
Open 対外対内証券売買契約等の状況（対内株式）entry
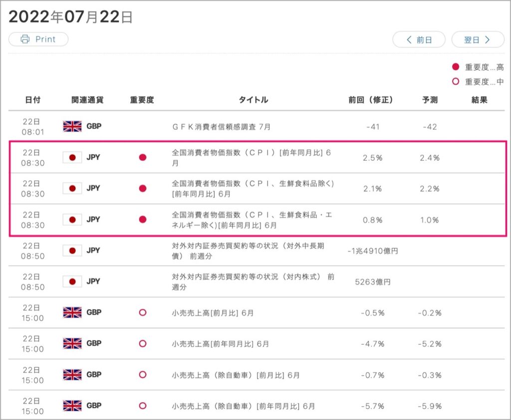253,282
